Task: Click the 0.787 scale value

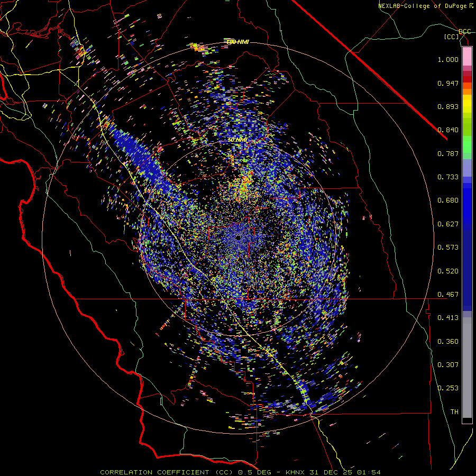Action: 448,153
